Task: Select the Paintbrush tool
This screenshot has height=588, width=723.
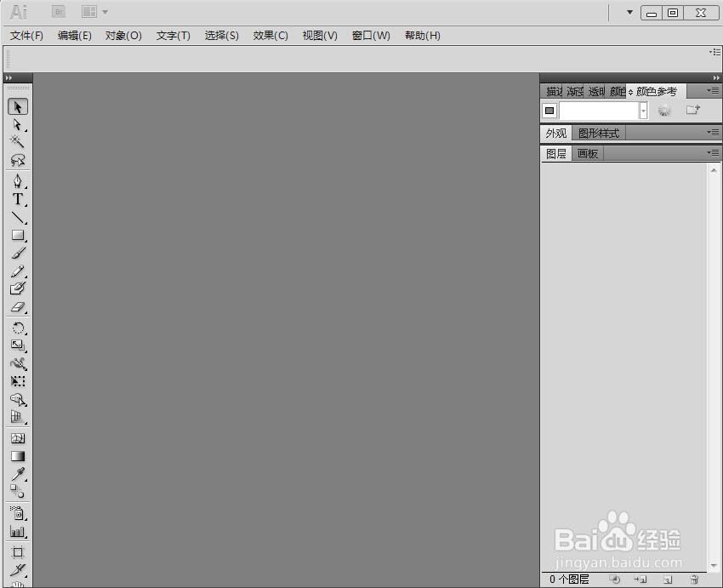Action: (x=18, y=254)
